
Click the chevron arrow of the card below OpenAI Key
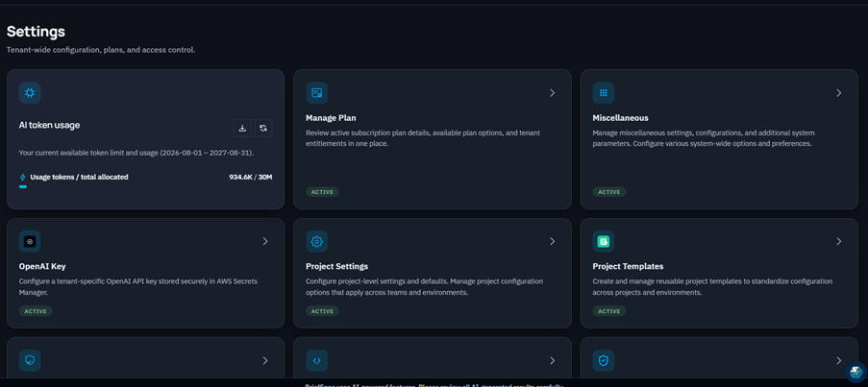coord(265,360)
